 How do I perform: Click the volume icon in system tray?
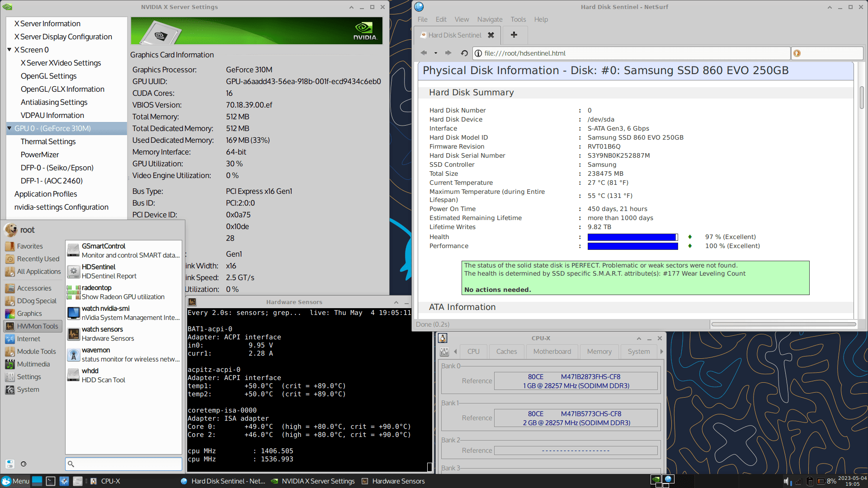click(x=787, y=482)
